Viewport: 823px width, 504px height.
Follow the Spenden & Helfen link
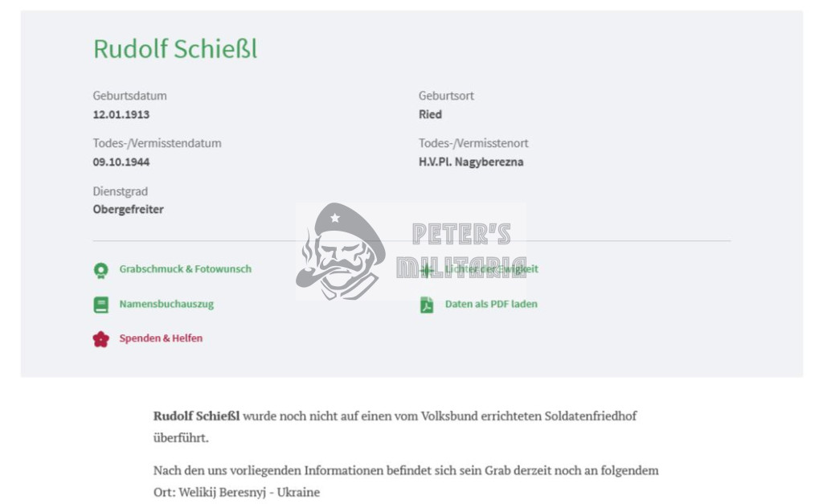click(x=161, y=338)
